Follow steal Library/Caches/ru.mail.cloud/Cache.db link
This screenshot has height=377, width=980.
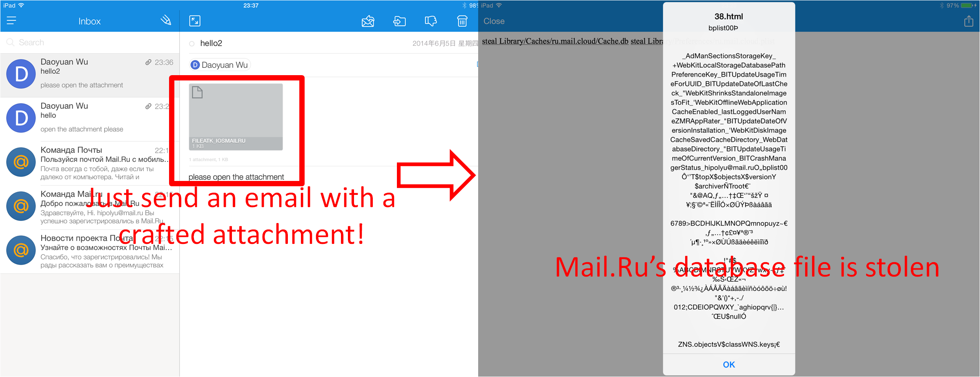pos(555,41)
